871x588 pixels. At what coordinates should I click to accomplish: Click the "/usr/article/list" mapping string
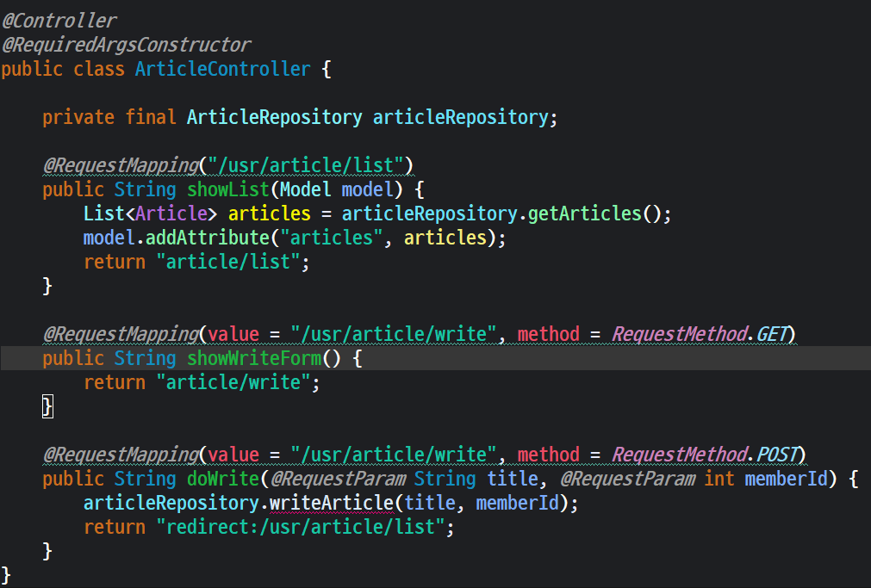pyautogui.click(x=306, y=165)
